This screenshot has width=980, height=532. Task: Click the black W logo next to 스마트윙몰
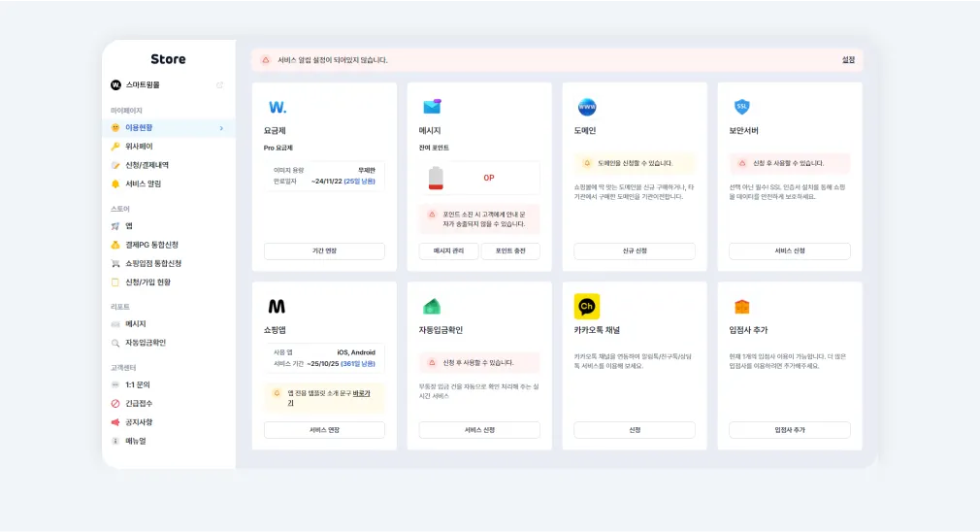click(x=115, y=85)
